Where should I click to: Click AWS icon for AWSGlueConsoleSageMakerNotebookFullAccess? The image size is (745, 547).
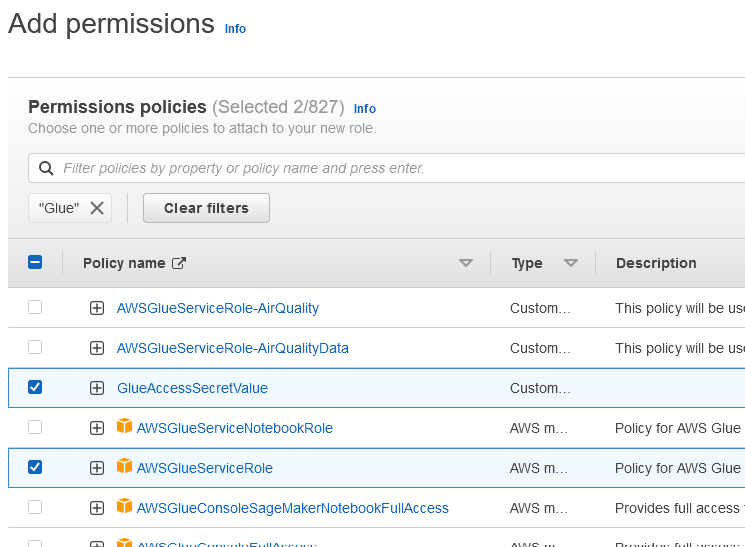coord(124,507)
